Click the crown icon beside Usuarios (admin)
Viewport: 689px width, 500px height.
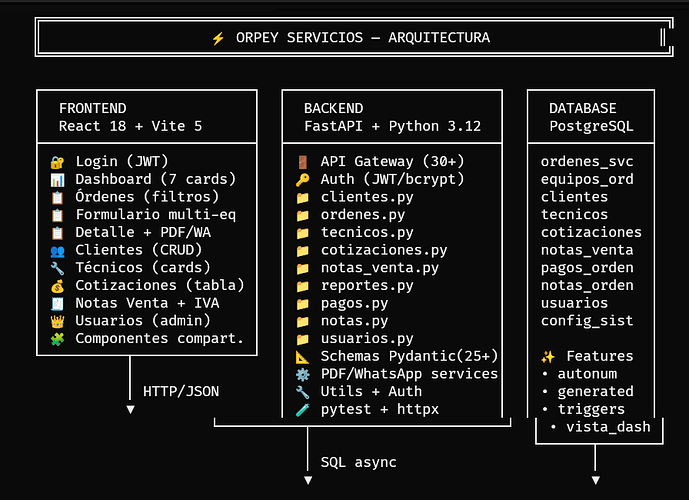[x=57, y=322]
